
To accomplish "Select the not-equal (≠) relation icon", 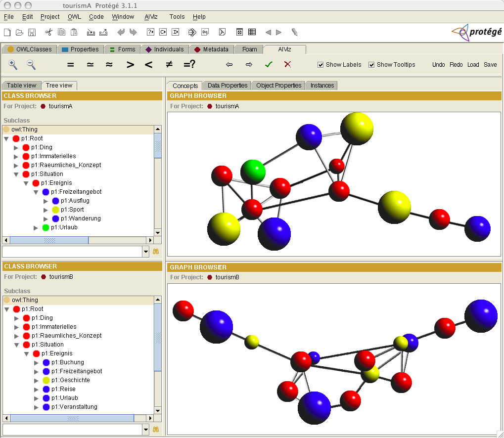I will point(169,65).
